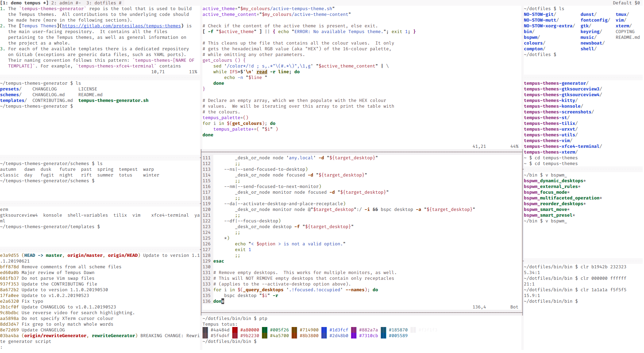
Task: Click the empty ~/tempus-themes-generator/schemes $ prompt
Action: [47, 181]
